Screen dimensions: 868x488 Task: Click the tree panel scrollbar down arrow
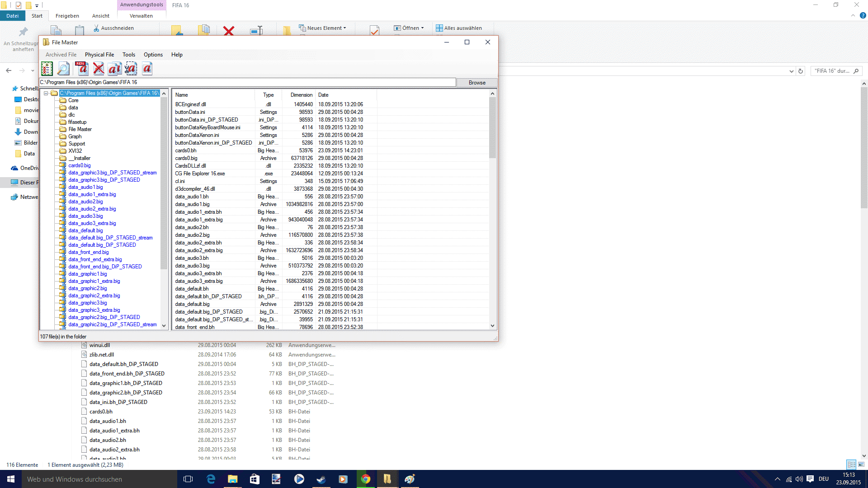point(164,326)
